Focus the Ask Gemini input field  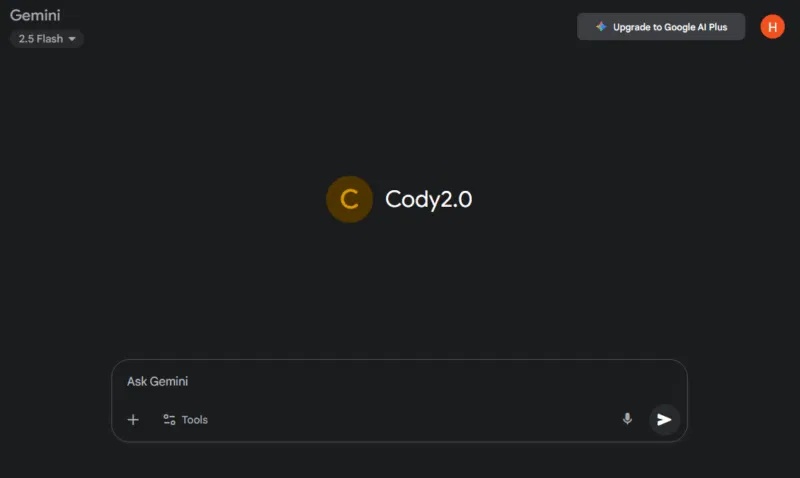(399, 381)
